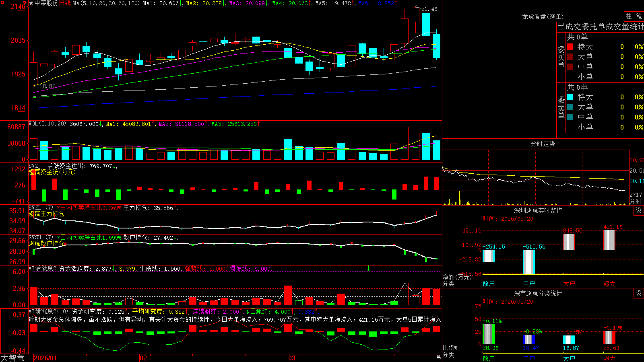Click the 净额(万元) axis label
This screenshot has height=362, width=644.
457,277
